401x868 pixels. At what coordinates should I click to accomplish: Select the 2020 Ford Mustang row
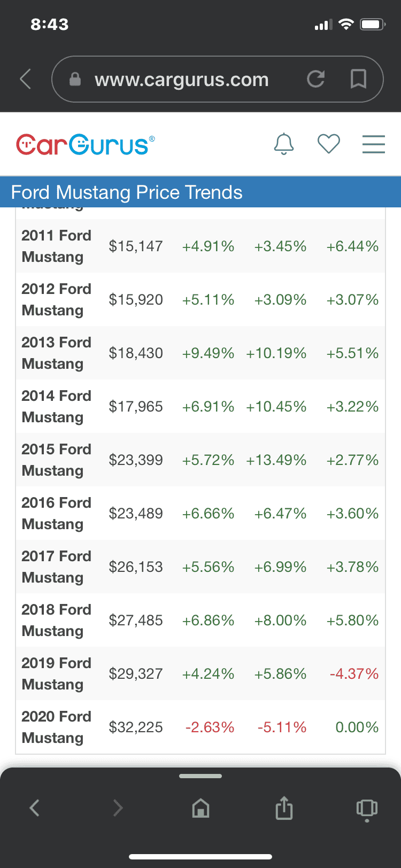pyautogui.click(x=200, y=727)
